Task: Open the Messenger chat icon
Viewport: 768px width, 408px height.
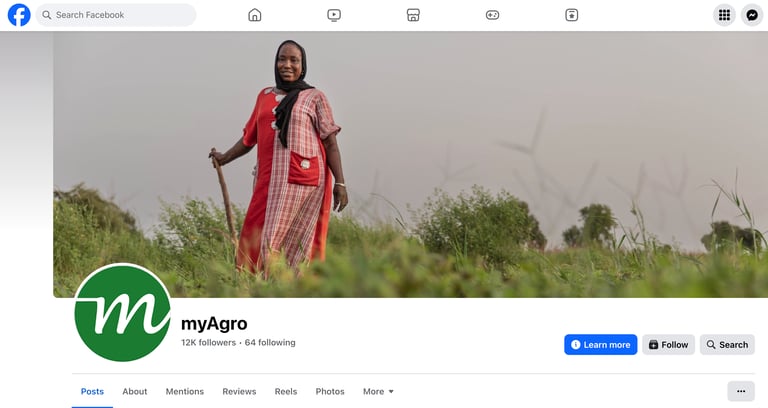Action: pyautogui.click(x=752, y=15)
